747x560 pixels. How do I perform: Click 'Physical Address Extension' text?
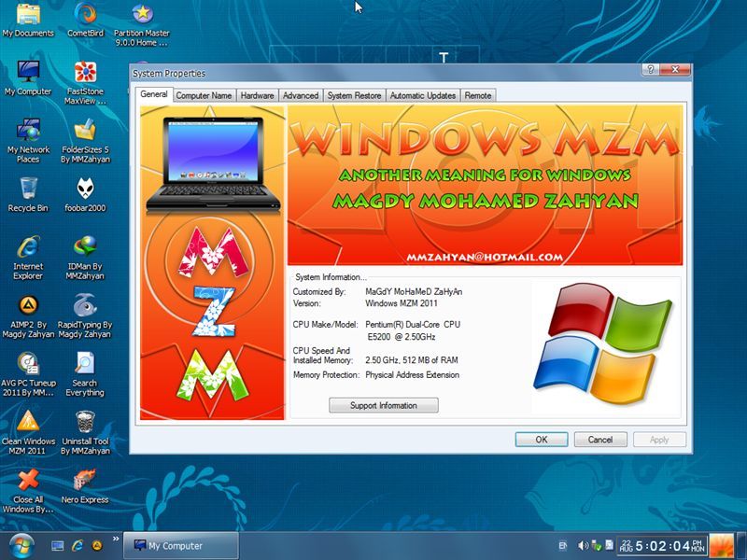click(412, 375)
